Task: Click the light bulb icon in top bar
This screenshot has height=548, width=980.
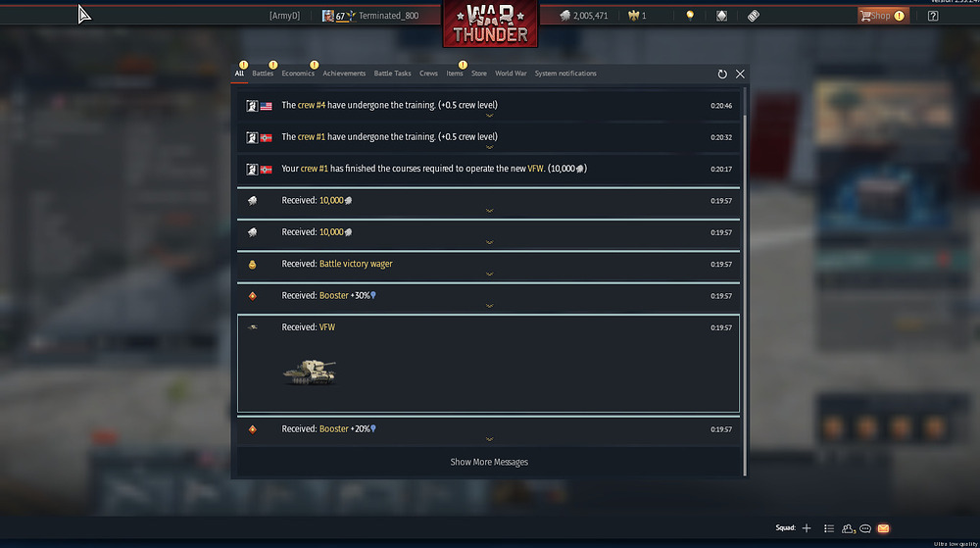Action: [x=690, y=16]
